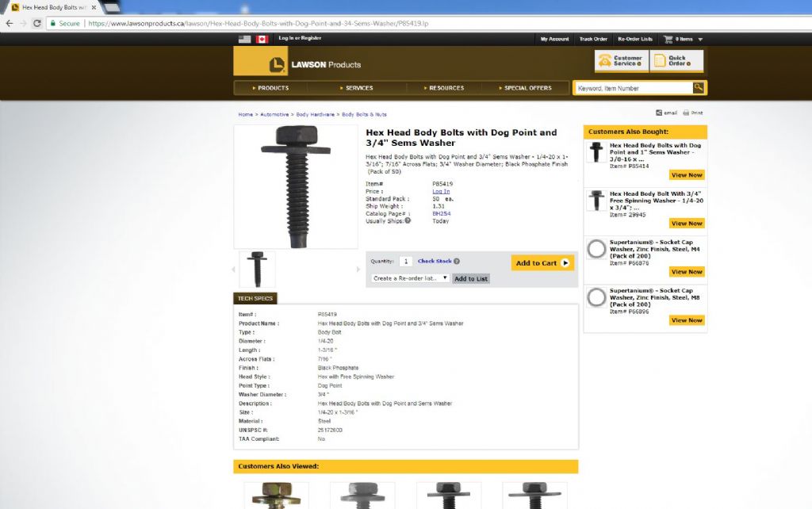Go to Home breadcrumb

tap(246, 114)
